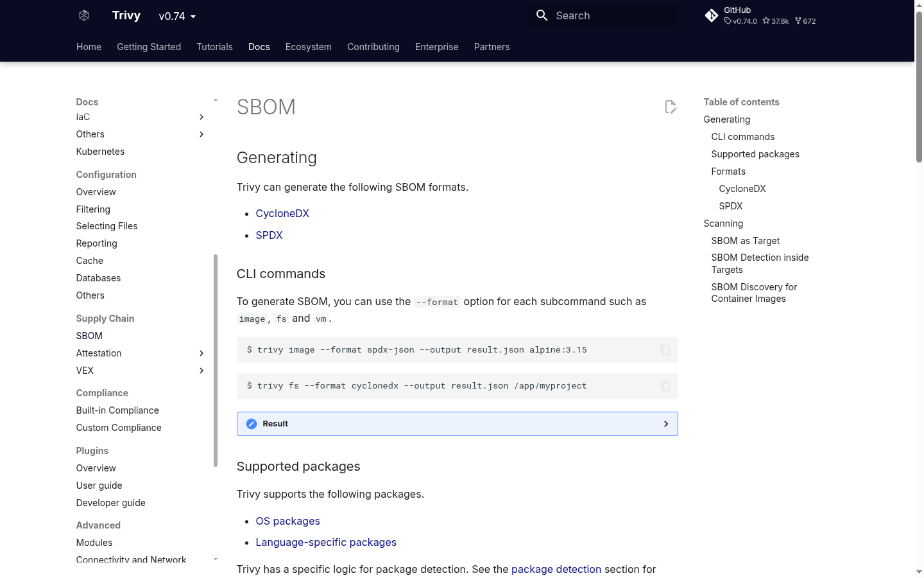Open the Home tab
Screen dimensions: 924x578
click(x=89, y=47)
